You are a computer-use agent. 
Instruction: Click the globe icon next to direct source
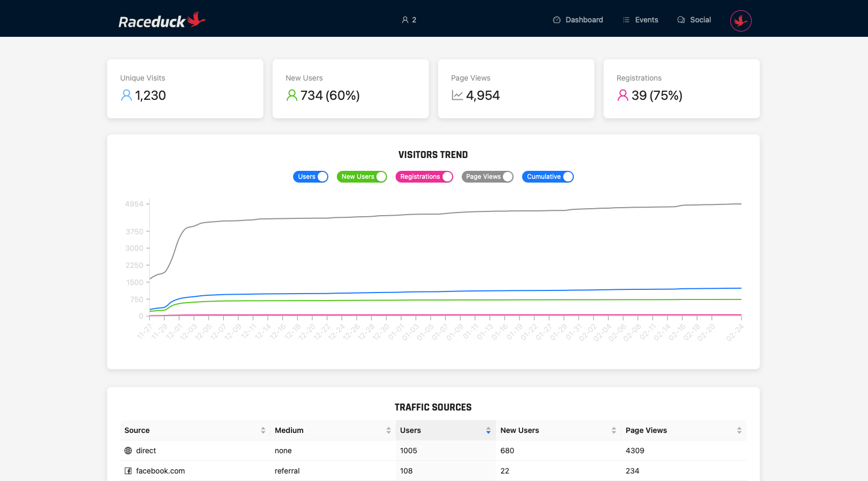(x=127, y=450)
